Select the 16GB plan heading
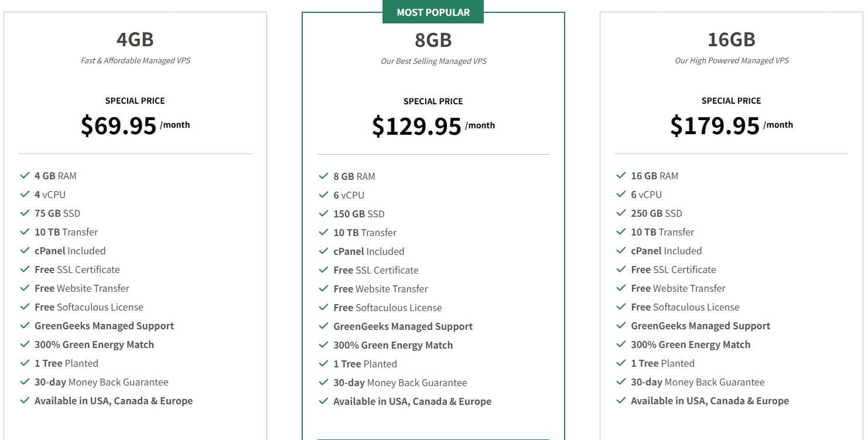The height and width of the screenshot is (440, 868). point(731,39)
